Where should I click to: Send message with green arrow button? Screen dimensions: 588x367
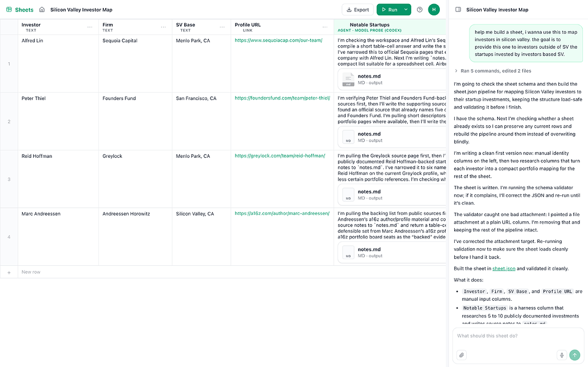574,355
